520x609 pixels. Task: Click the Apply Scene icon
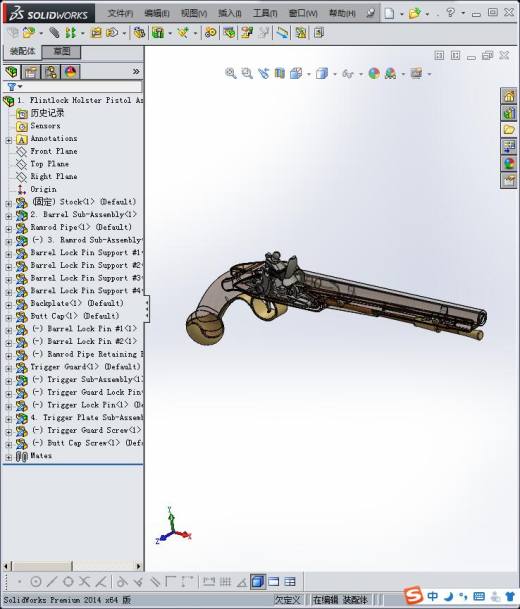click(390, 73)
